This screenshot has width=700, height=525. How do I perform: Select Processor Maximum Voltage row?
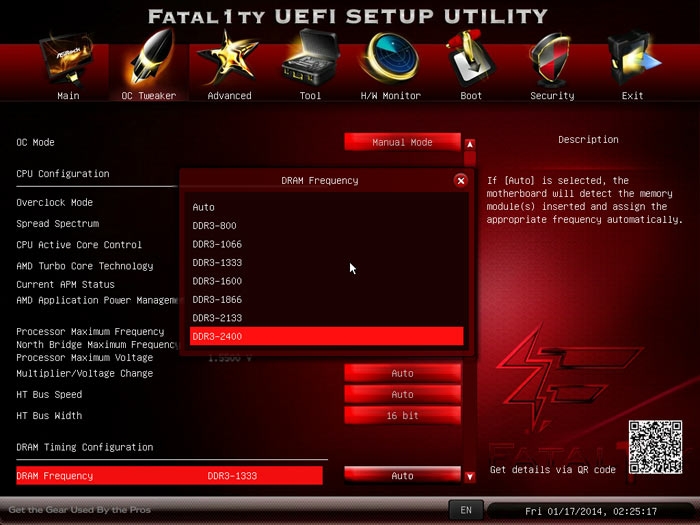click(x=85, y=358)
